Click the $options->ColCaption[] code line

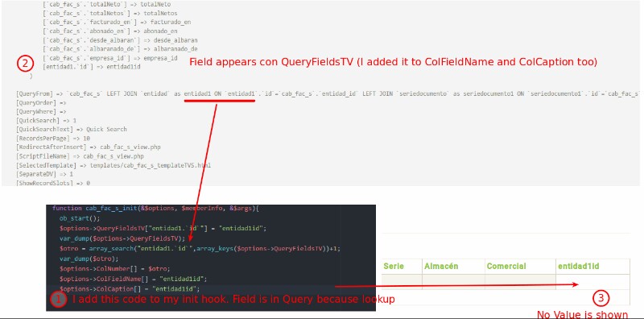coord(130,288)
